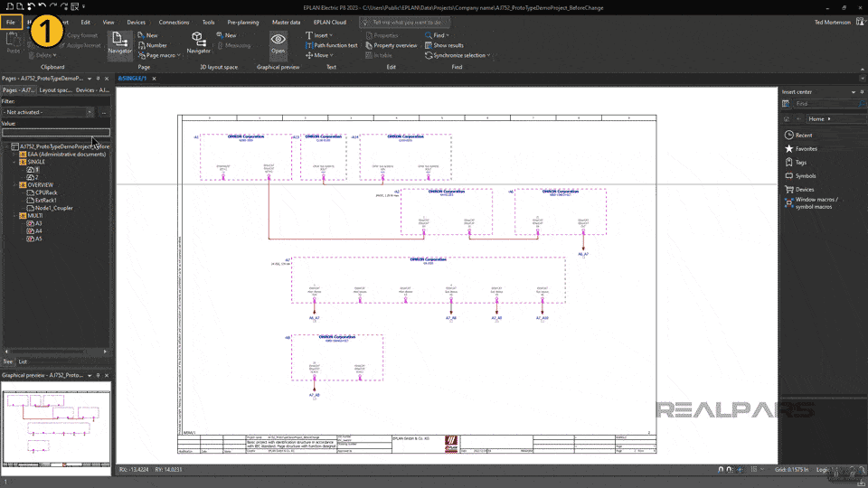
Task: Select the SINGLE structure node
Action: pyautogui.click(x=36, y=162)
